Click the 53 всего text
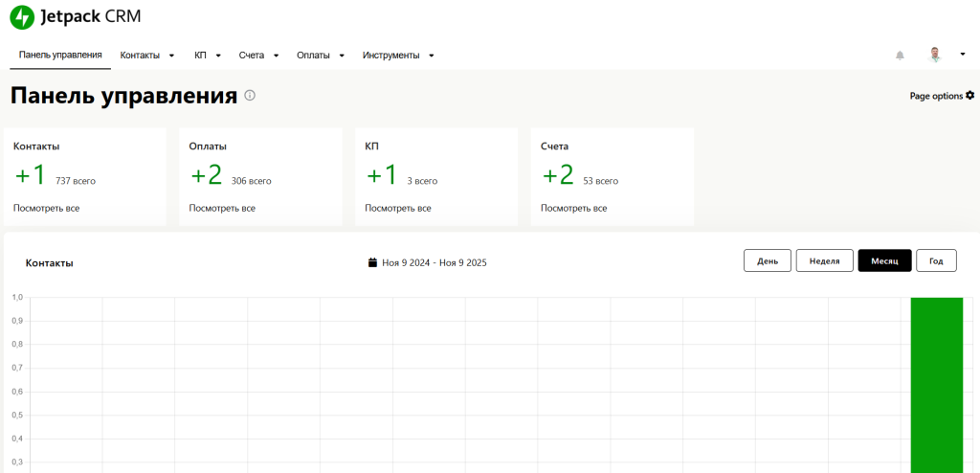The height and width of the screenshot is (473, 980). (x=600, y=181)
